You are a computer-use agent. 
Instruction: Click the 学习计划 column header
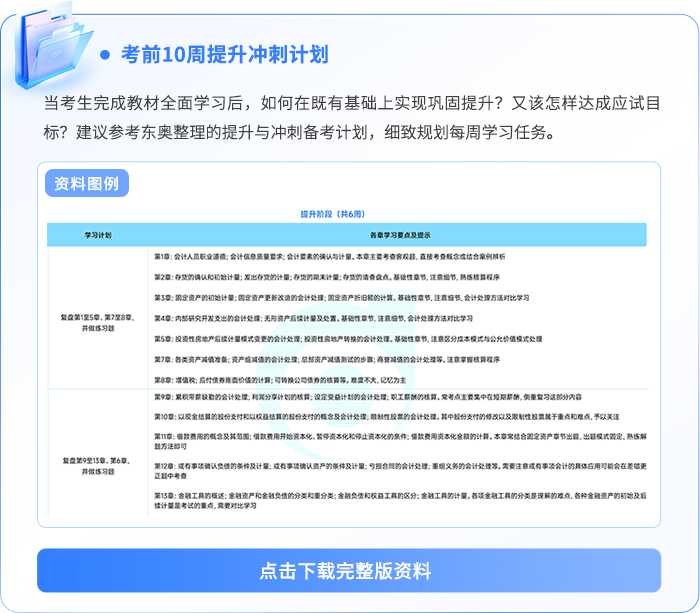pyautogui.click(x=98, y=235)
